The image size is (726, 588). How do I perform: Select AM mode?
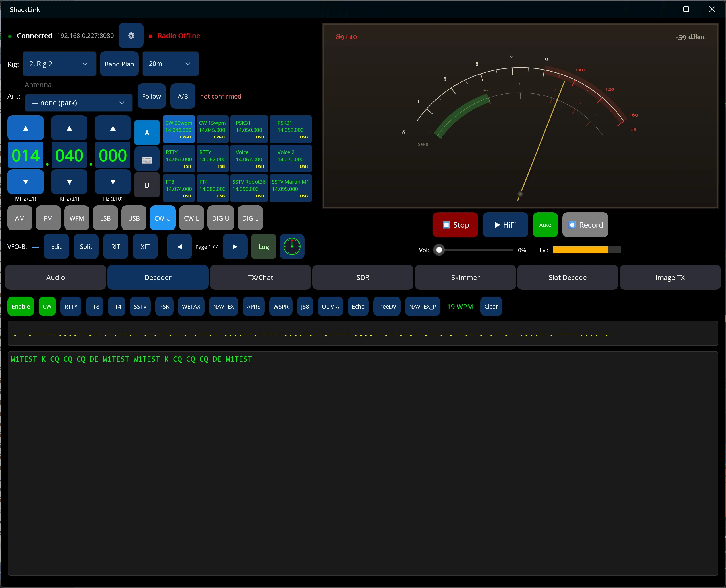pyautogui.click(x=20, y=218)
